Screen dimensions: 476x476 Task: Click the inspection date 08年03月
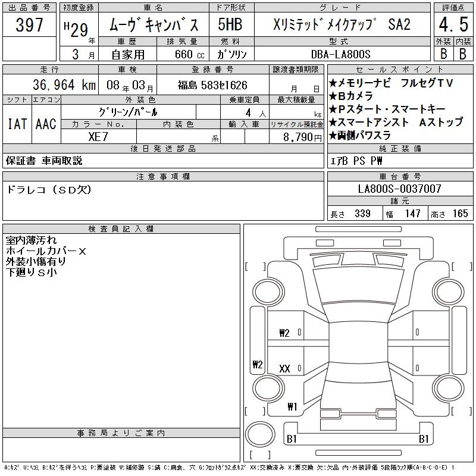[130, 85]
